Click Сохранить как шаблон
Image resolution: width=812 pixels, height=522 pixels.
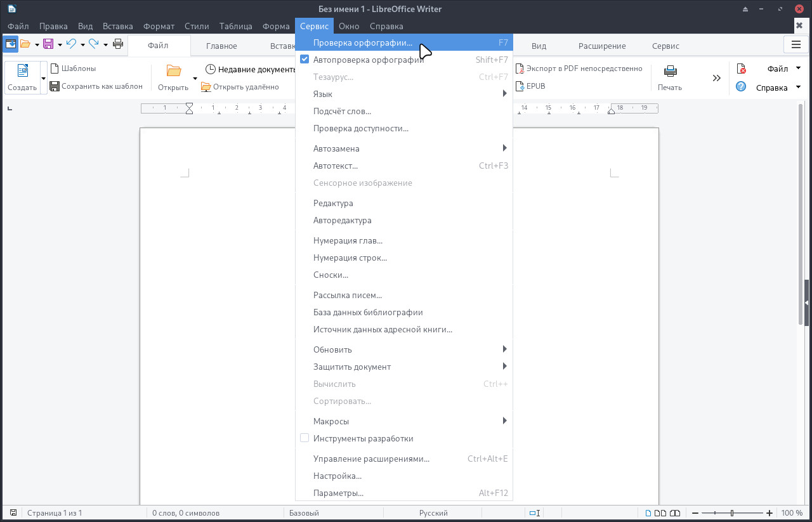pyautogui.click(x=96, y=86)
